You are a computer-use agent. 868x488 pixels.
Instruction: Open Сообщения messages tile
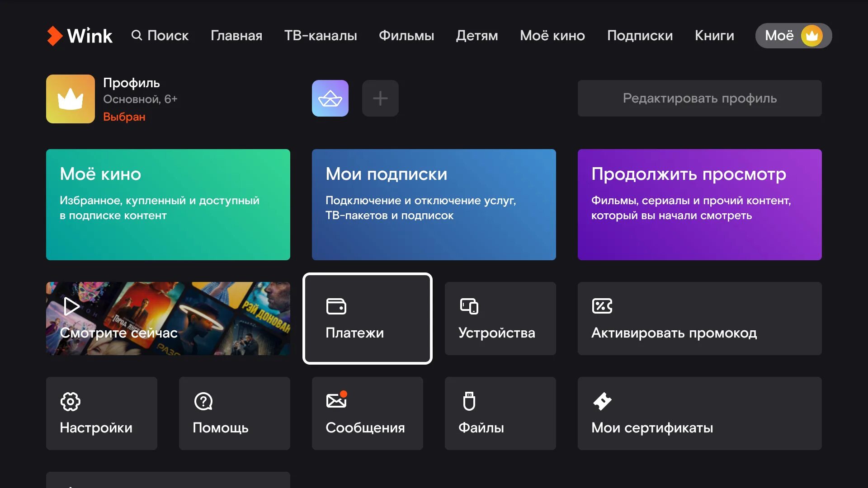[367, 413]
